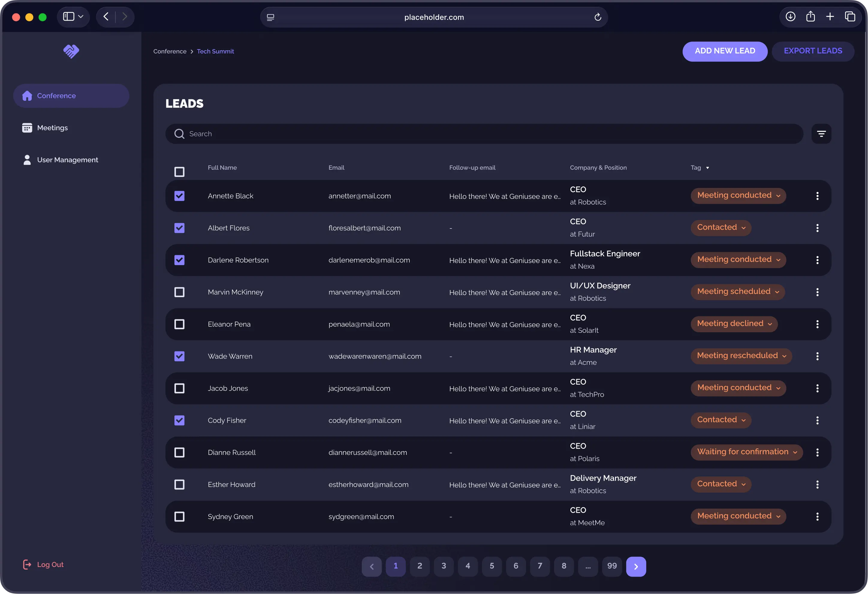Open the three-dot menu for Annette Black
This screenshot has width=868, height=594.
click(817, 196)
